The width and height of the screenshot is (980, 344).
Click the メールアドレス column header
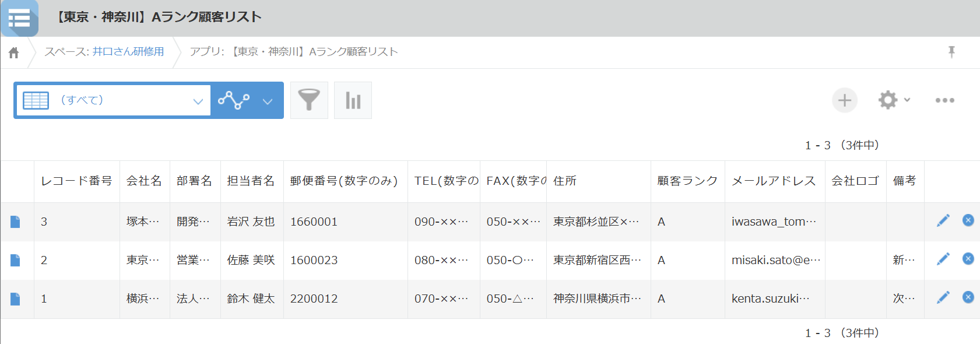coord(774,181)
